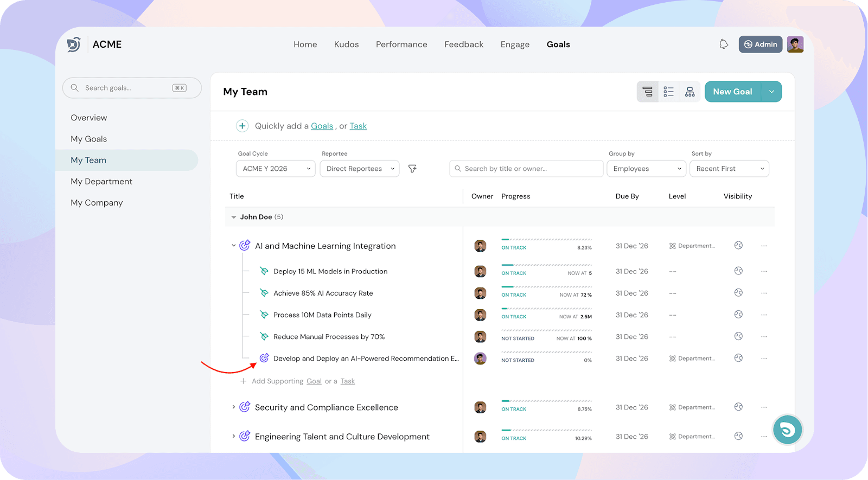
Task: Click the Task link in quick add
Action: (358, 126)
